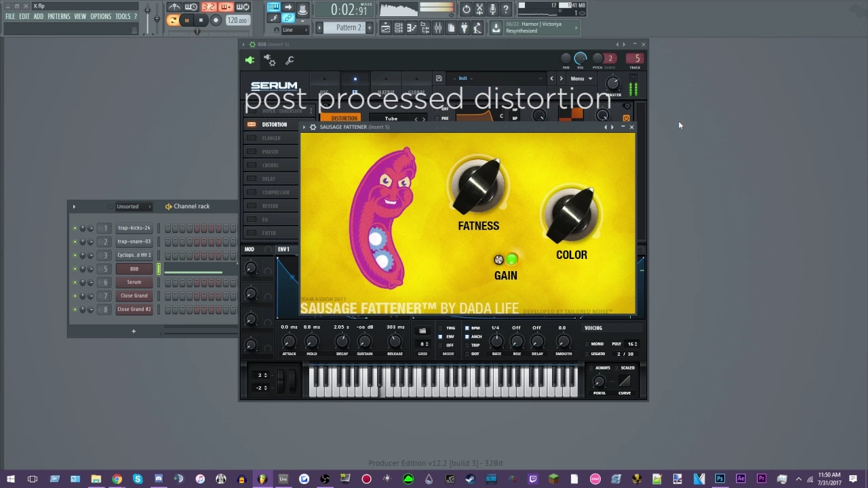This screenshot has width=868, height=488.
Task: Open the OPTIONS menu
Action: pyautogui.click(x=100, y=16)
